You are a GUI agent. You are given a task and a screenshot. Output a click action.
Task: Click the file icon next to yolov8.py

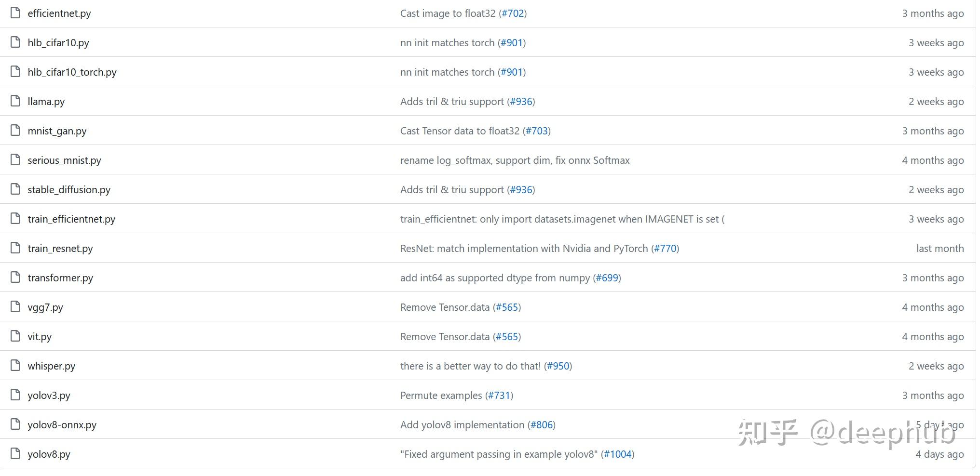click(15, 454)
